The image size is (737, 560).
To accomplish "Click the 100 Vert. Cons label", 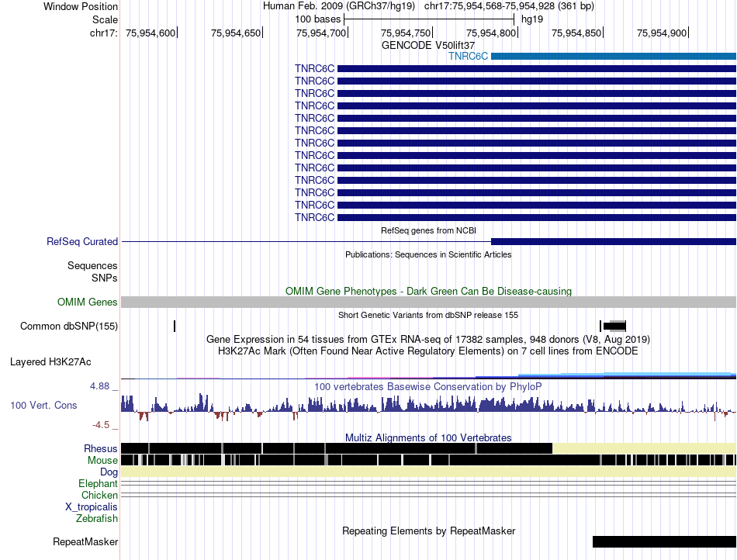I will click(43, 406).
